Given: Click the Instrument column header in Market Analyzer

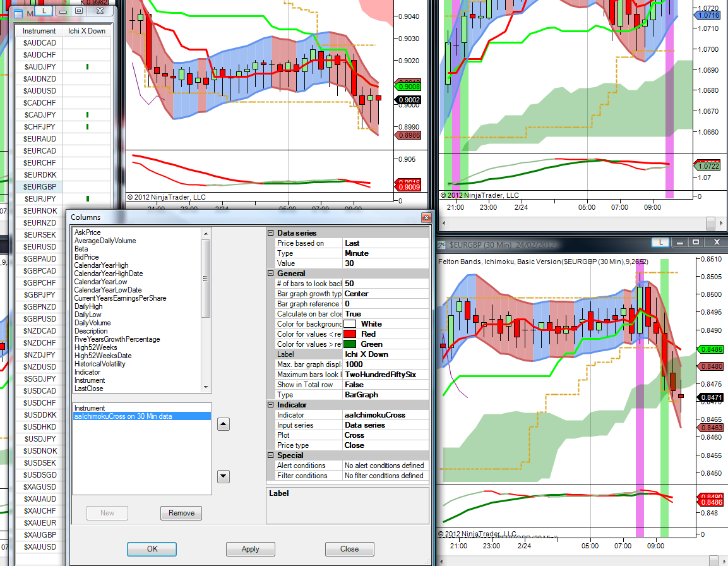Looking at the screenshot, I should [39, 31].
